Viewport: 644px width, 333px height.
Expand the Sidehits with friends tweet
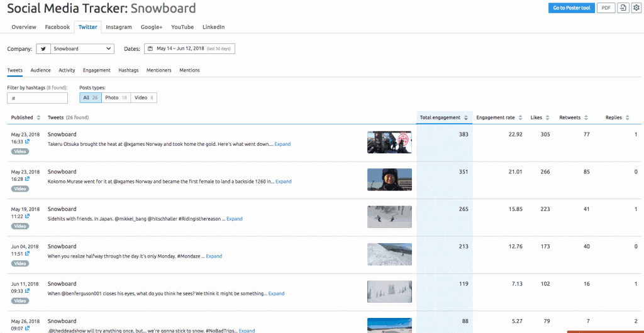pyautogui.click(x=235, y=219)
